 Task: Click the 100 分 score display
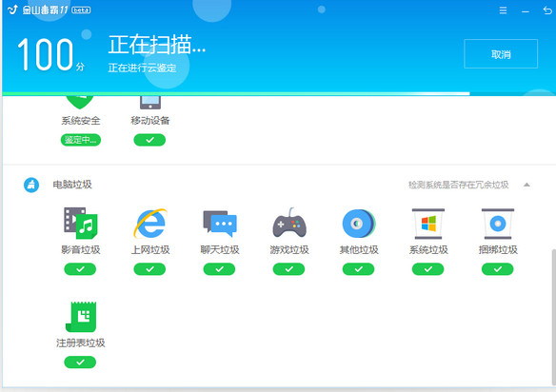50,54
